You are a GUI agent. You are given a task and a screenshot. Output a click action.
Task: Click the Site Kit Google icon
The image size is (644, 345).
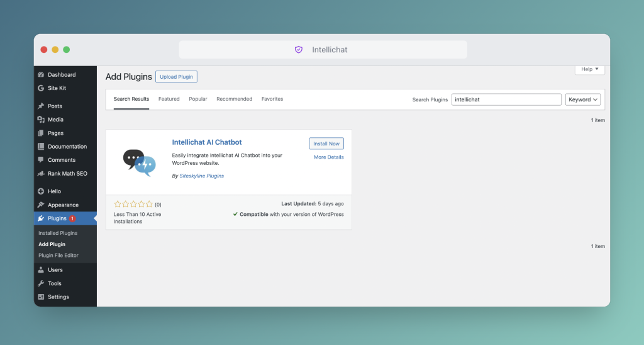click(x=41, y=88)
